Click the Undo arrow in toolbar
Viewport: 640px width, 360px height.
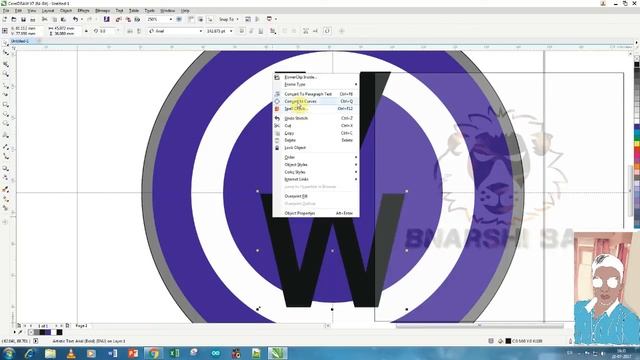click(x=75, y=19)
